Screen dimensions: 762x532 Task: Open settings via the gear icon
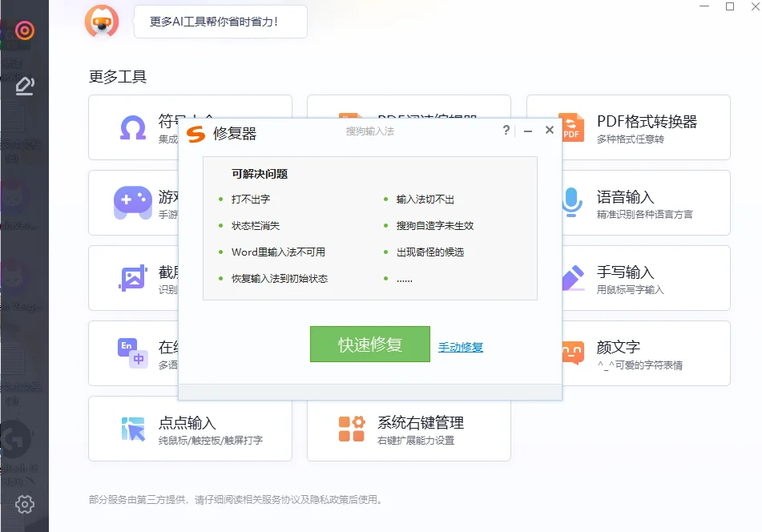pos(25,504)
